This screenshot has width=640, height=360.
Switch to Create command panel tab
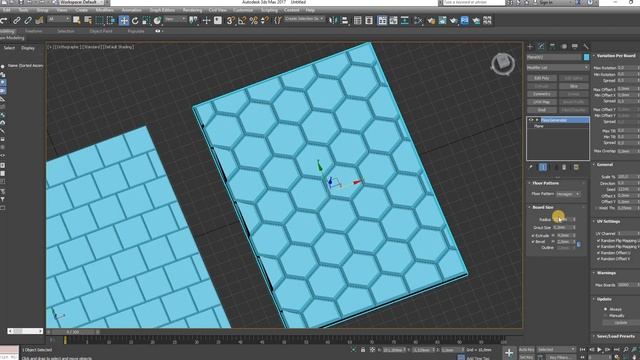pyautogui.click(x=530, y=47)
